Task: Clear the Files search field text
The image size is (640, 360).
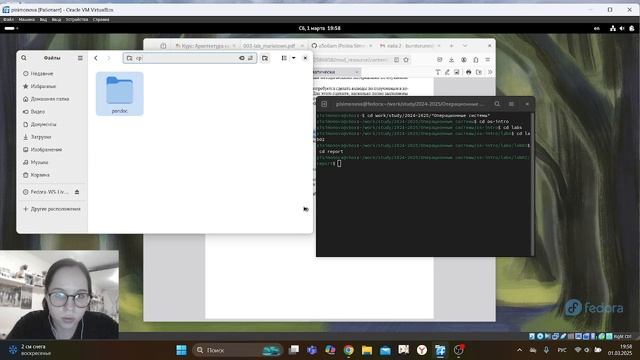Action: tap(242, 58)
